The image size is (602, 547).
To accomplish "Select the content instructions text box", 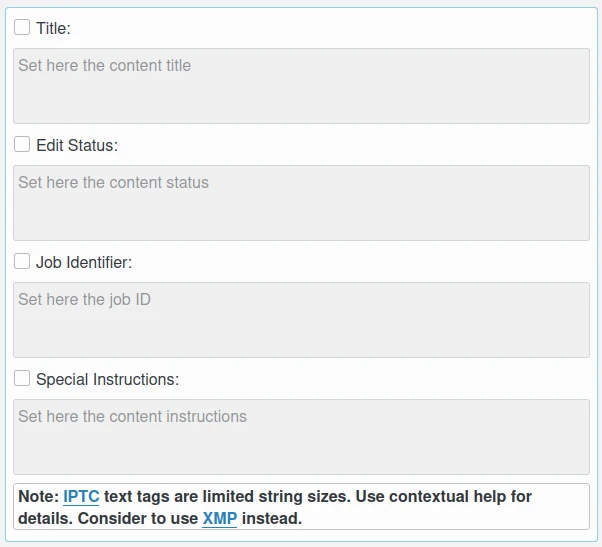I will pos(301,437).
